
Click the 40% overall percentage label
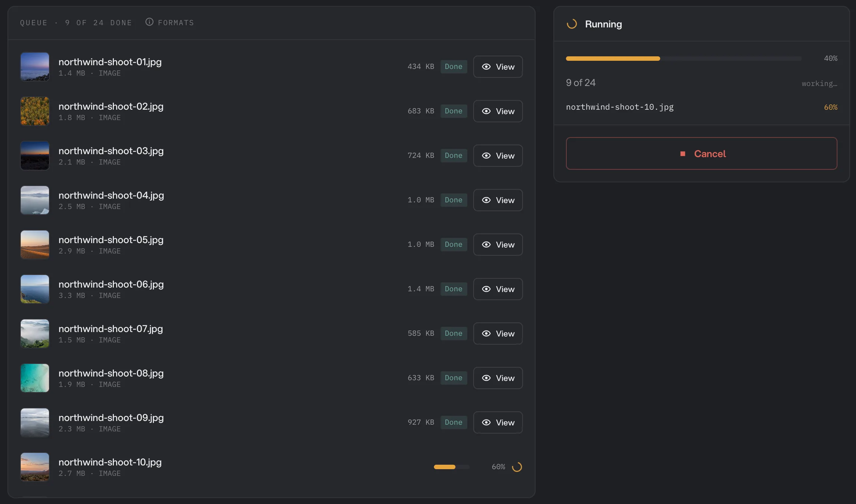click(x=830, y=59)
